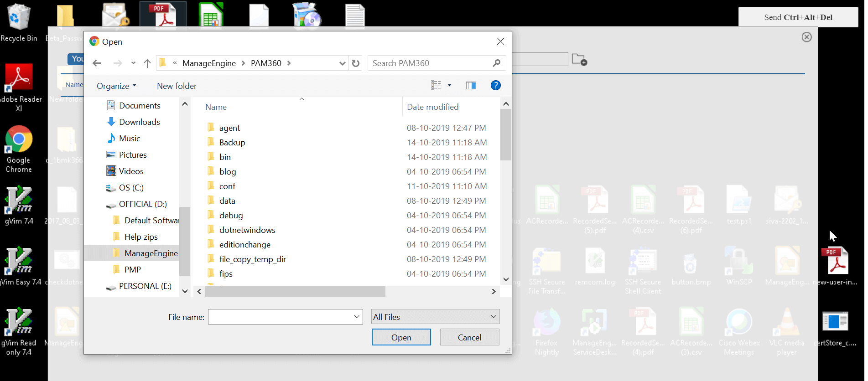Screen dimensions: 868x381
Task: Select the certStore_c... desktop icon
Action: 835,328
